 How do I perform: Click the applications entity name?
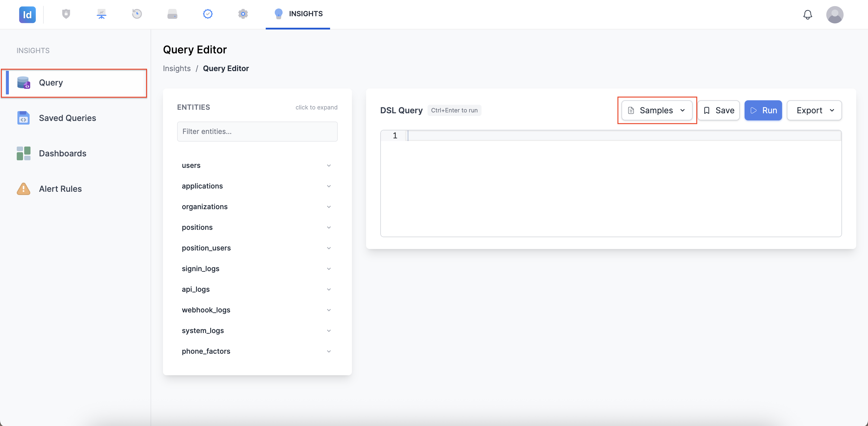click(x=202, y=186)
